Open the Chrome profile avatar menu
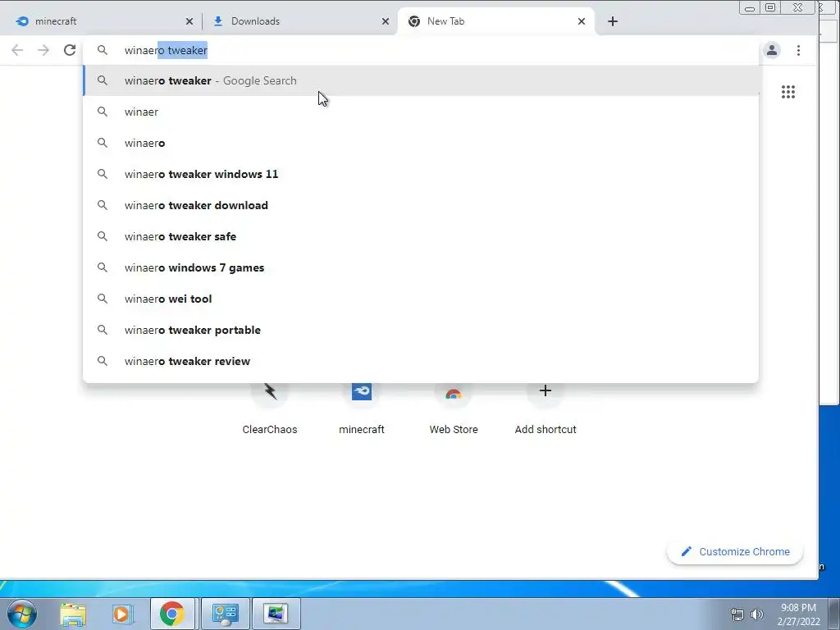The image size is (840, 630). (x=771, y=50)
